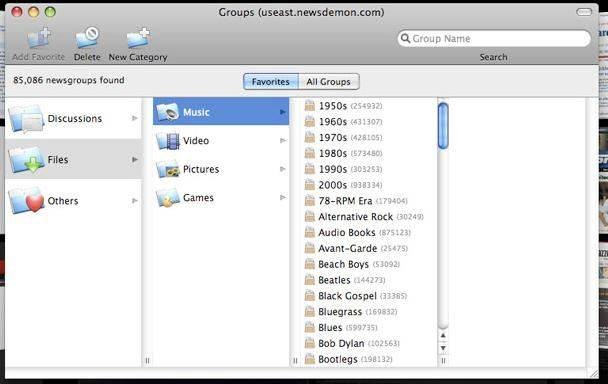Click the Video category film icon
The height and width of the screenshot is (384, 608).
coord(168,140)
